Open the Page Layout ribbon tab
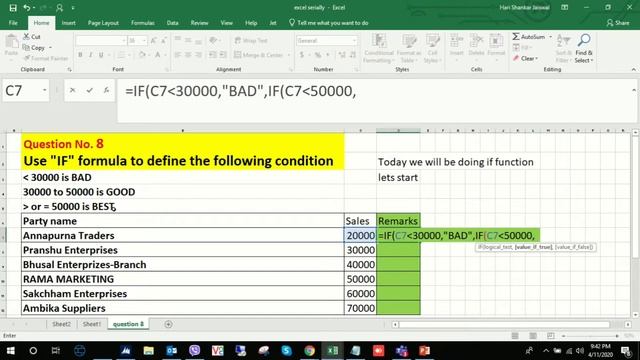 103,23
